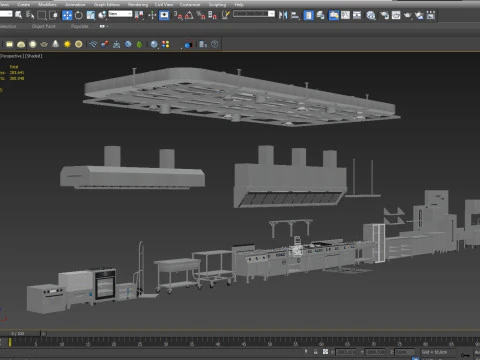
Task: Open the Rectangular Selection Region flyout
Action: [x=42, y=15]
